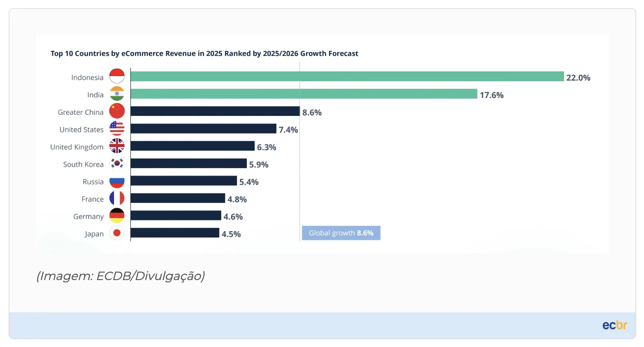Click the chart title text
The image size is (644, 347).
(x=204, y=53)
